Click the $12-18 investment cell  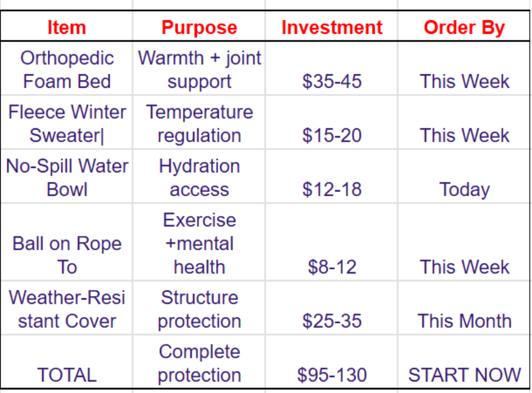pos(331,177)
